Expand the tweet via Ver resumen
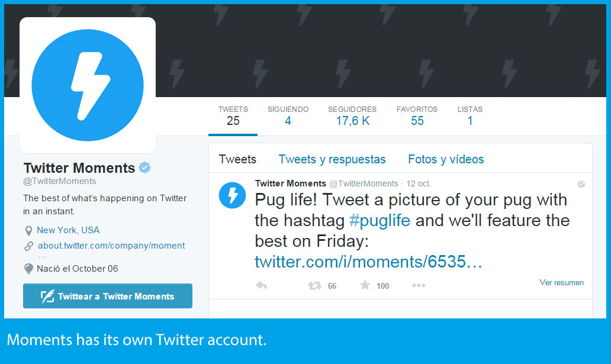Viewport: 611px width, 364px height. 561,282
